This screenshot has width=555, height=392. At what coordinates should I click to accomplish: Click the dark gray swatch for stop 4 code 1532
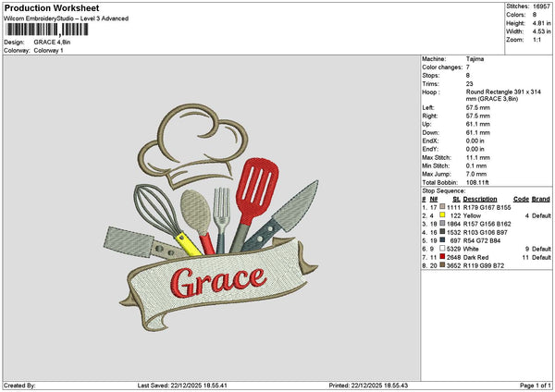pyautogui.click(x=442, y=231)
